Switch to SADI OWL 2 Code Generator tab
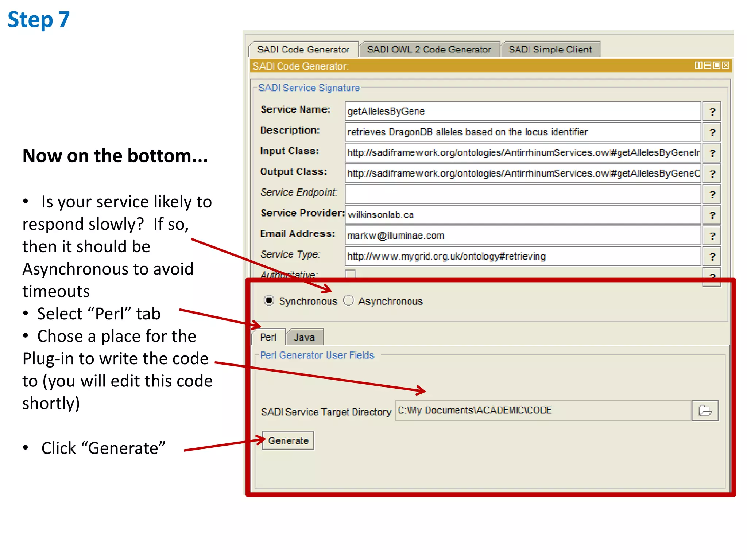This screenshot has width=747, height=560. click(429, 49)
